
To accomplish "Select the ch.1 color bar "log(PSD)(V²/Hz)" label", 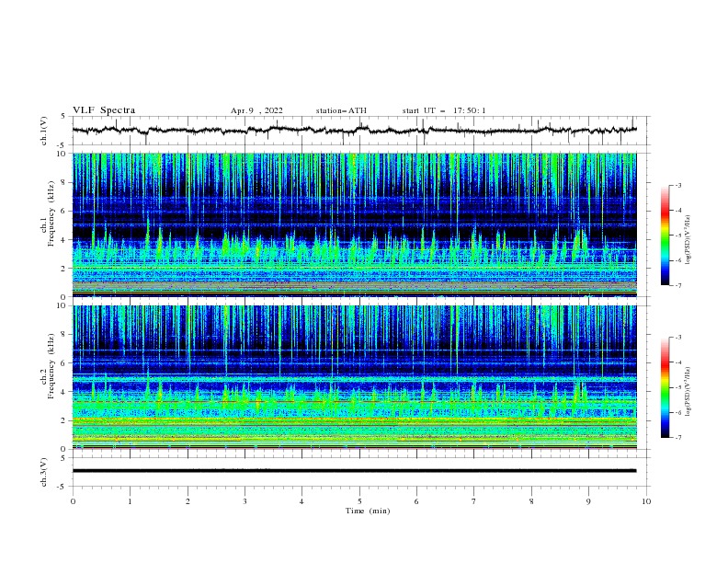I will pos(688,240).
